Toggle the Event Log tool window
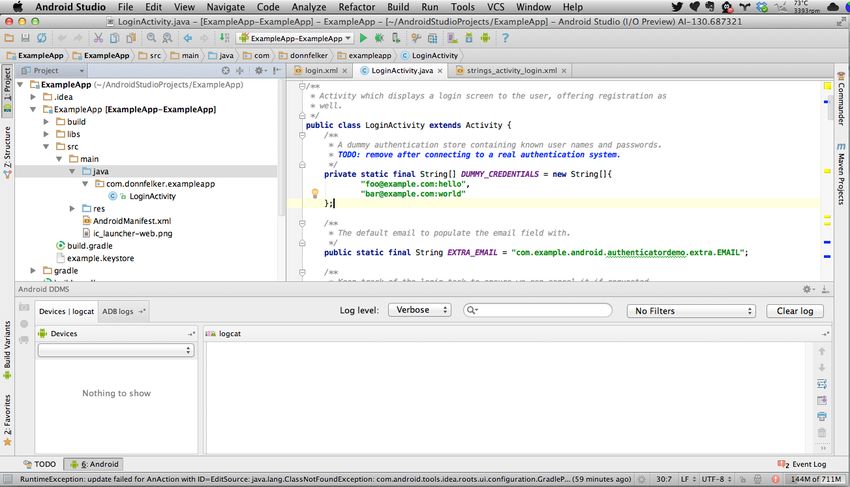This screenshot has width=850, height=487. coord(802,464)
